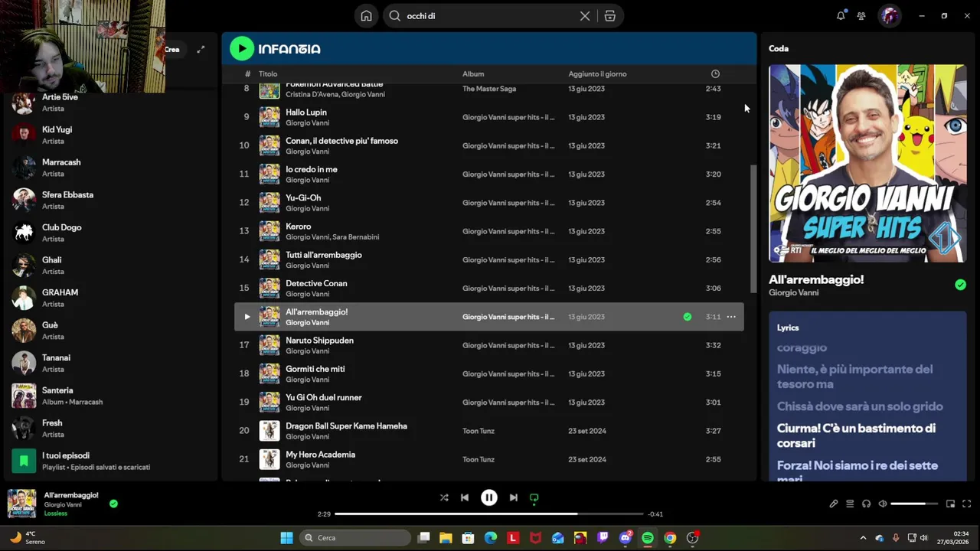Toggle the lyrics microphone icon

point(833,504)
